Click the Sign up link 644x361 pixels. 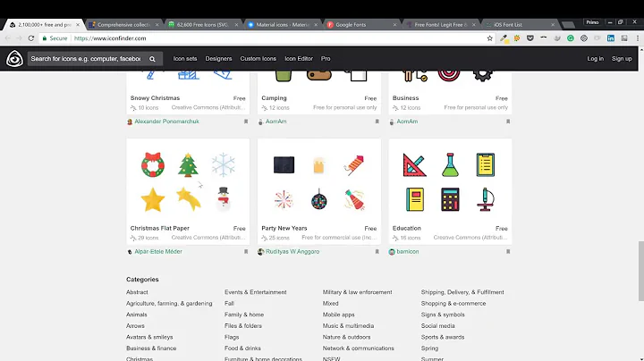(x=622, y=59)
